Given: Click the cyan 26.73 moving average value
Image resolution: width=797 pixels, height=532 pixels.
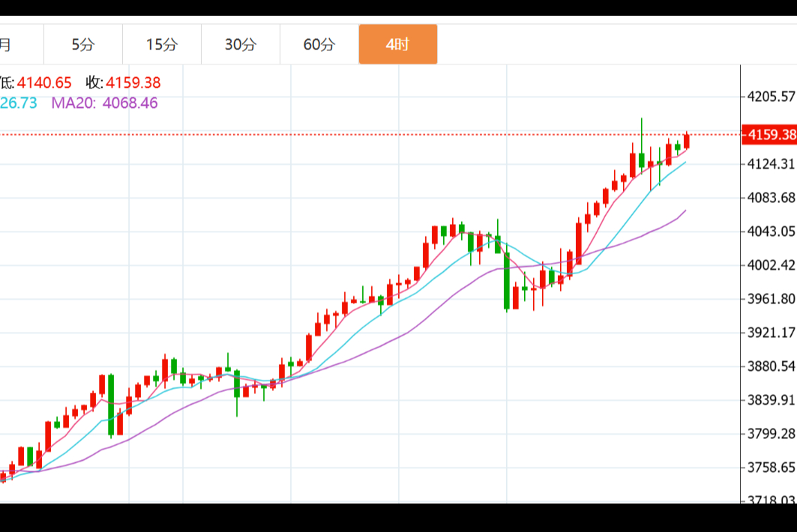Looking at the screenshot, I should [18, 103].
